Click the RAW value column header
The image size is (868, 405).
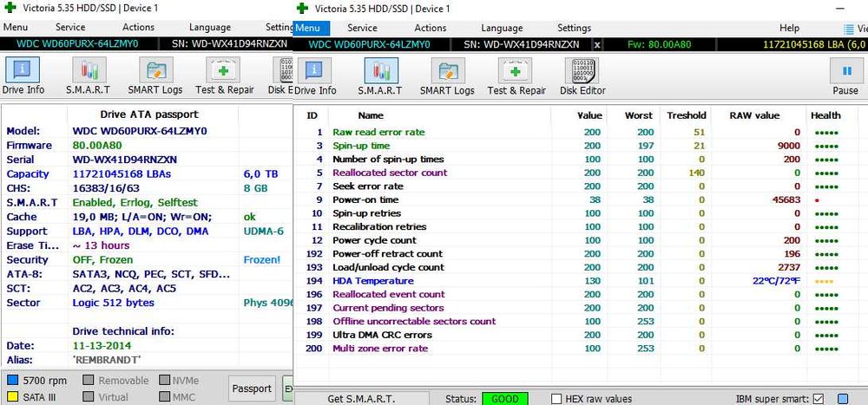(754, 115)
